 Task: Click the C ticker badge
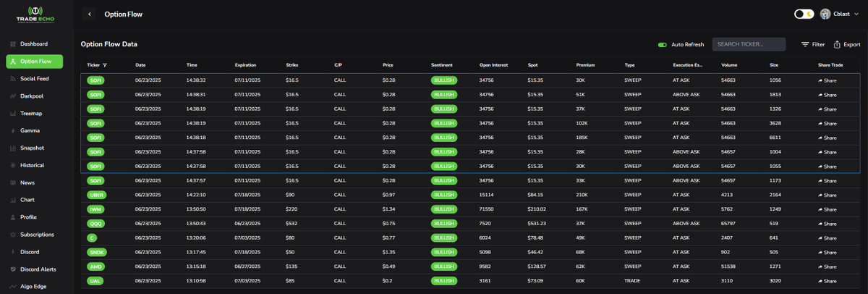(93, 238)
